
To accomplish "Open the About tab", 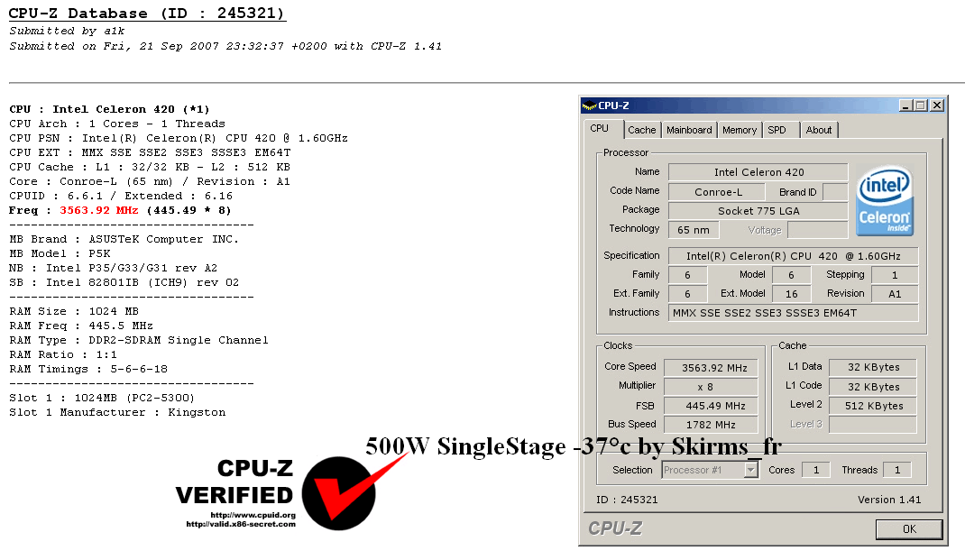I will tap(819, 130).
